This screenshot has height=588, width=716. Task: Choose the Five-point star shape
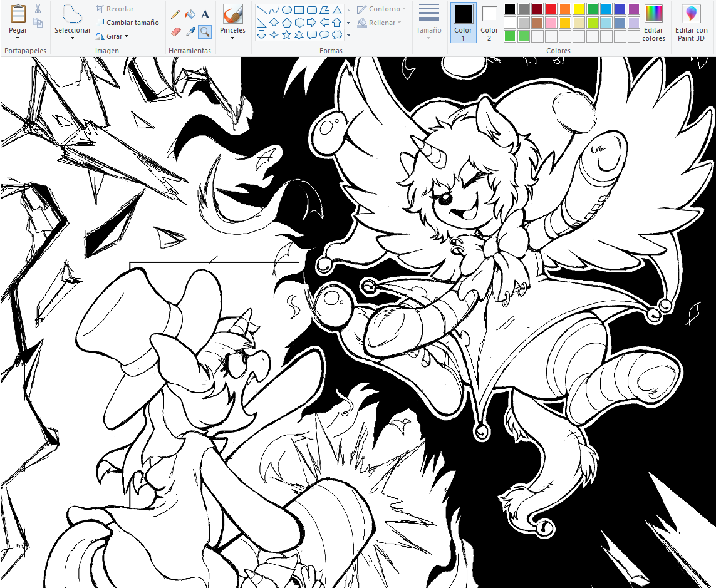point(287,34)
